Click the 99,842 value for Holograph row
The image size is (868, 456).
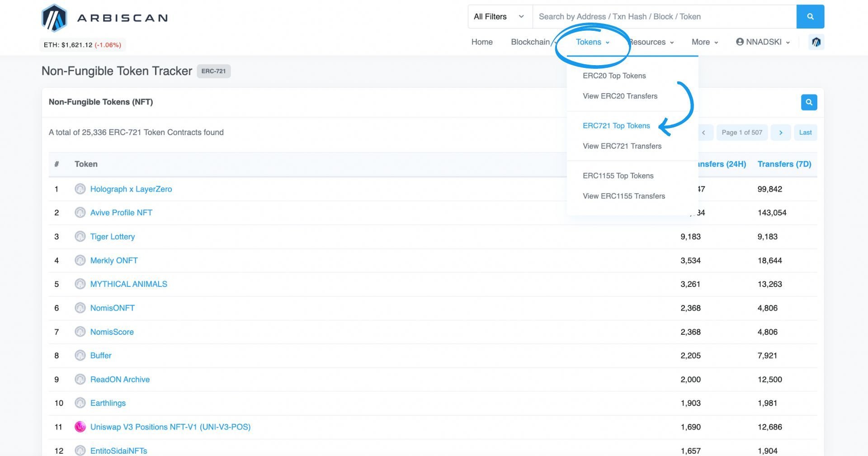point(770,189)
